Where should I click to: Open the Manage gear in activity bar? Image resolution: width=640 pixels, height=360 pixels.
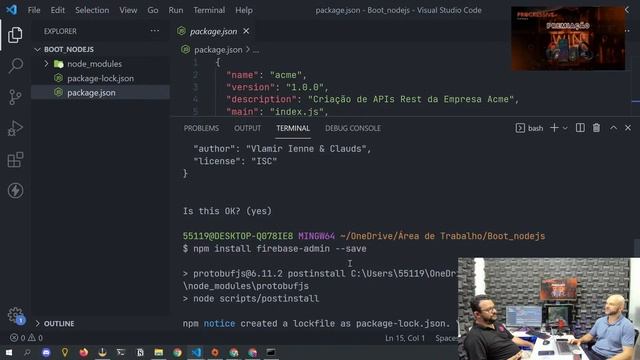point(16,315)
